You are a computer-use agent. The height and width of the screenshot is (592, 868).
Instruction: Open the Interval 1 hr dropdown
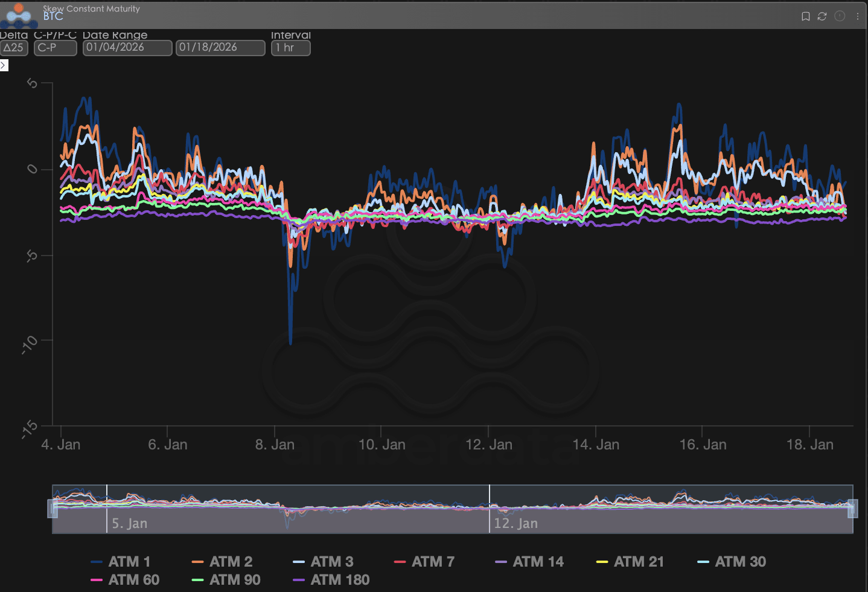[x=290, y=48]
